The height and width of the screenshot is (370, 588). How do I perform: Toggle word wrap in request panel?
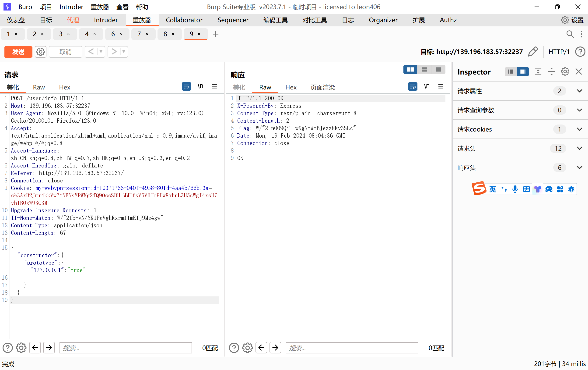click(x=186, y=86)
